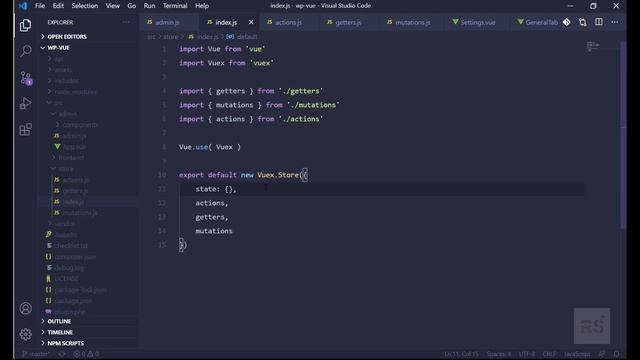Open Source Control view with pending badge
Viewport: 640px width, 360px height.
coord(25,78)
